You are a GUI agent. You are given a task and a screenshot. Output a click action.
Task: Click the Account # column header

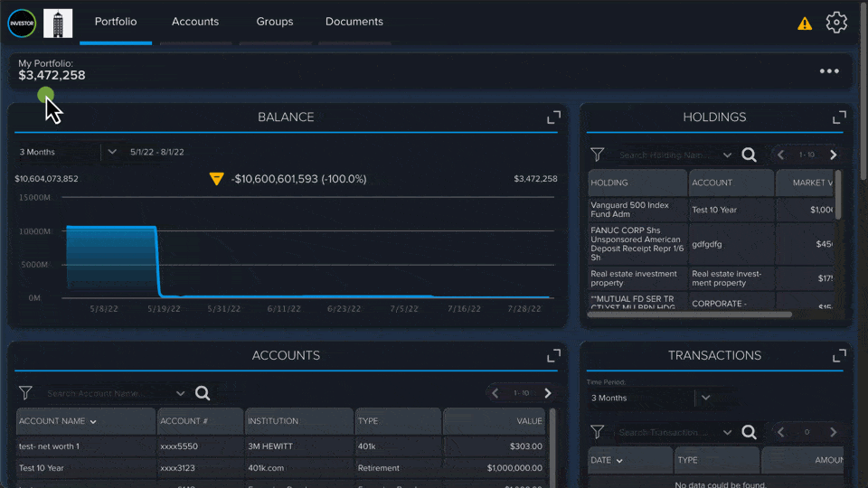[200, 421]
